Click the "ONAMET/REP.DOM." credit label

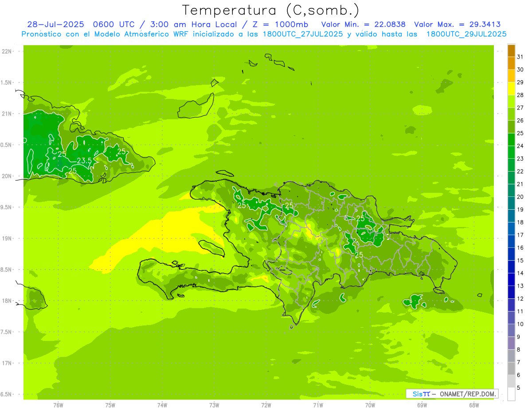point(468,394)
